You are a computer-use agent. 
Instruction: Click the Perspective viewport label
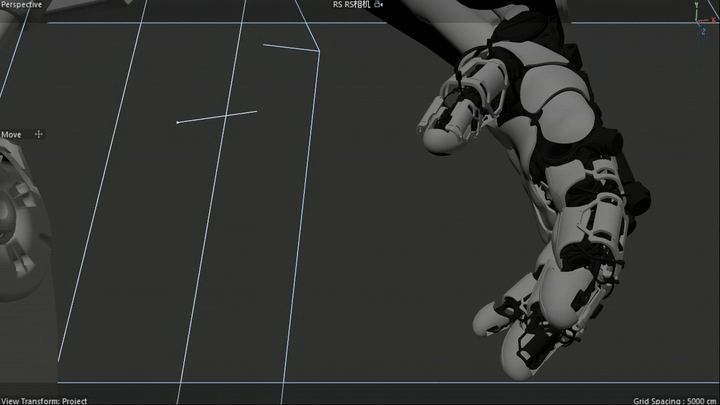[x=22, y=5]
